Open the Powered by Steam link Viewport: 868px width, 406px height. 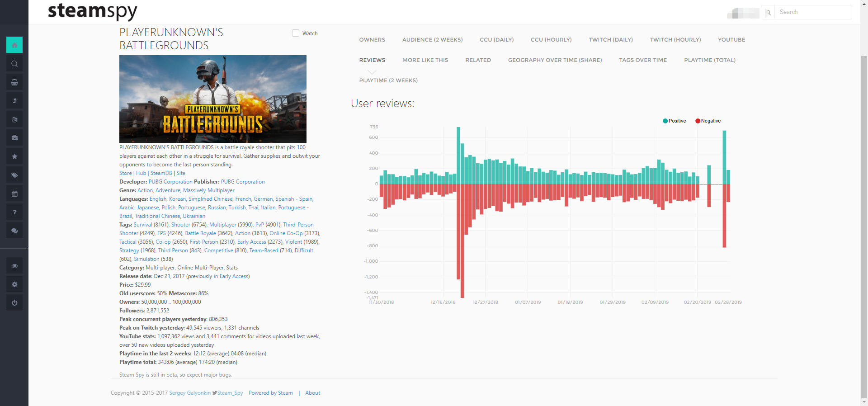tap(271, 393)
